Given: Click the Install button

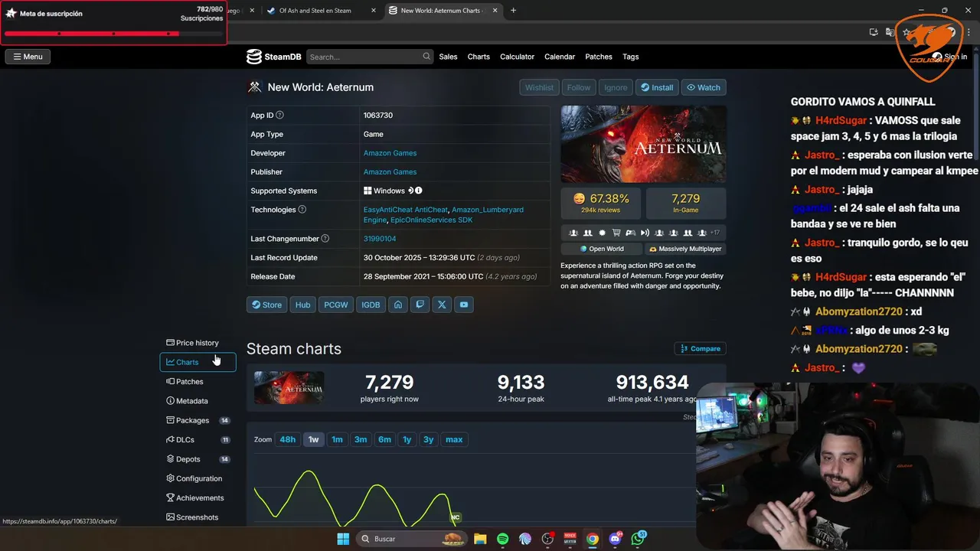Looking at the screenshot, I should point(657,87).
